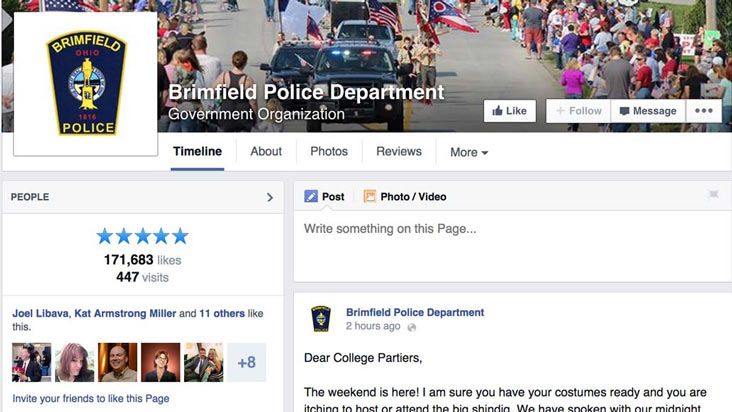The height and width of the screenshot is (412, 732).
Task: Open the Brimfield police badge profile picture
Action: (86, 84)
